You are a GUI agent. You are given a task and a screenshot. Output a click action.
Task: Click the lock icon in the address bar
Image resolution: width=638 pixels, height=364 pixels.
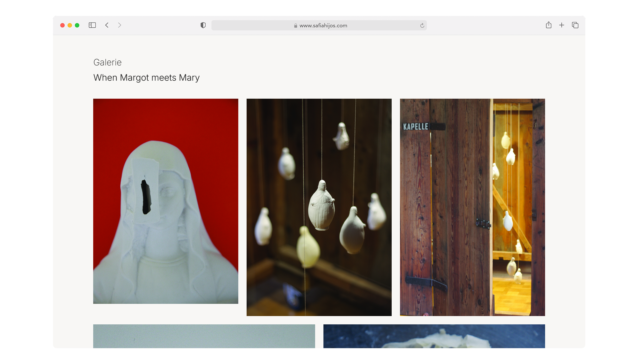pyautogui.click(x=295, y=25)
